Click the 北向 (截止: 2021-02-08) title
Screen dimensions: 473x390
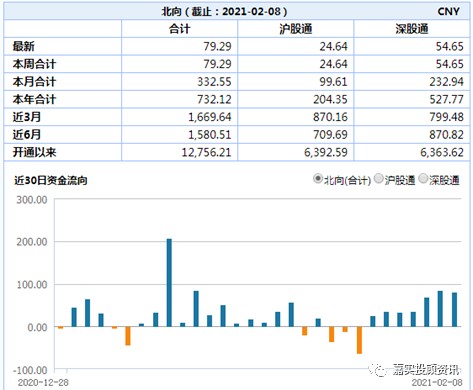click(x=224, y=11)
